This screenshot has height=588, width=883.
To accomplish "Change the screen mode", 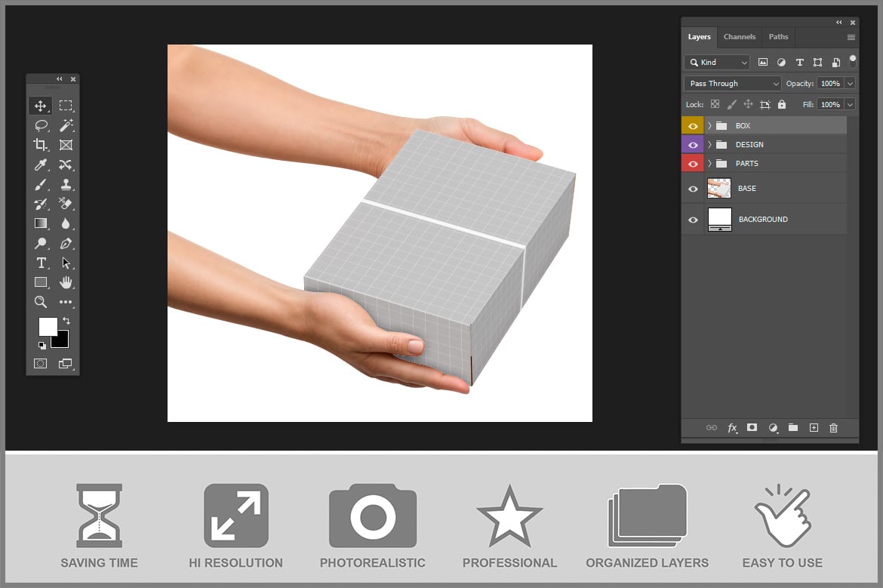I will (x=66, y=364).
